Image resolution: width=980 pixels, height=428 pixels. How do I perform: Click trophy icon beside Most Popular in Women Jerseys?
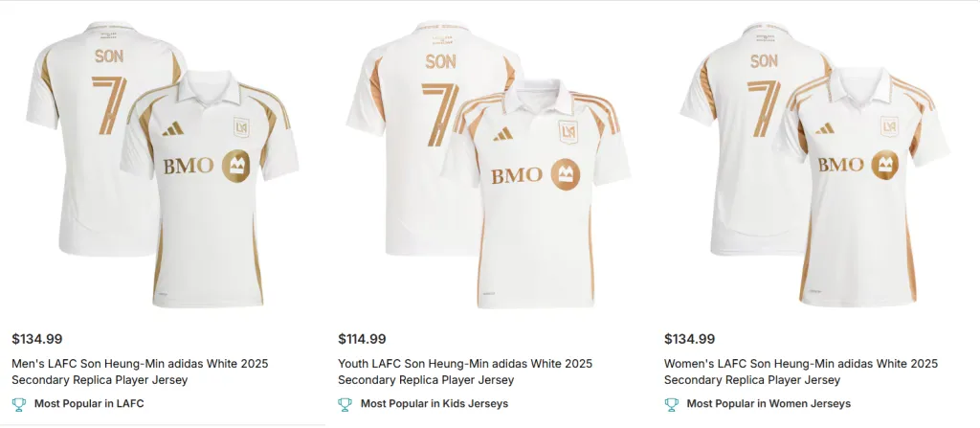pyautogui.click(x=672, y=404)
